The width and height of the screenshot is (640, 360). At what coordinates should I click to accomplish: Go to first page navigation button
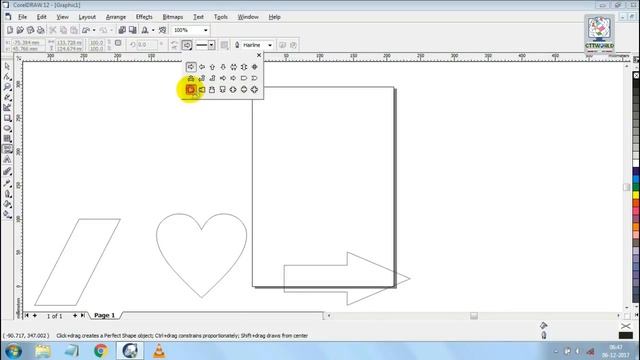click(27, 316)
